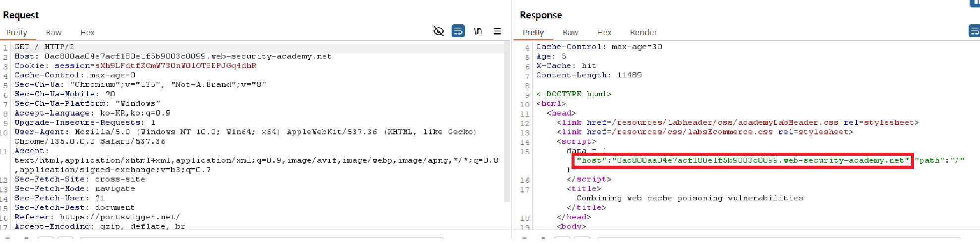Screen dimensions: 980x244
Task: Click 'Combining web cache poisoning vulnerabilities' title text
Action: click(x=690, y=198)
